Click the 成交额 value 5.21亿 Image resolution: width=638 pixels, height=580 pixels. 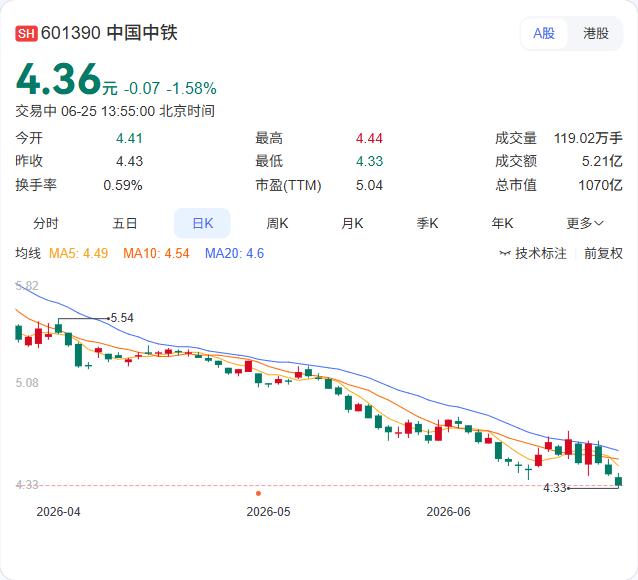pyautogui.click(x=602, y=161)
